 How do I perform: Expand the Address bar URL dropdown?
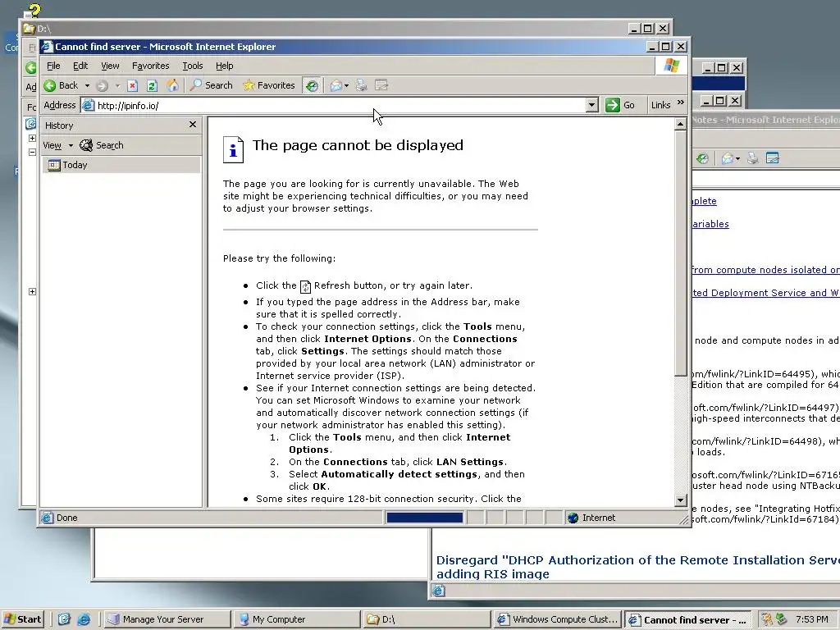pos(592,105)
